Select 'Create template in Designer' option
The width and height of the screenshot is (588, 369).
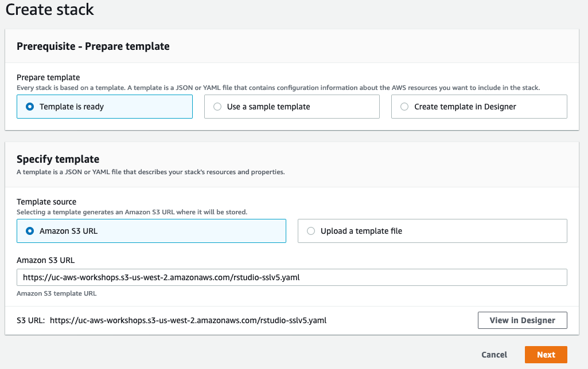tap(479, 107)
